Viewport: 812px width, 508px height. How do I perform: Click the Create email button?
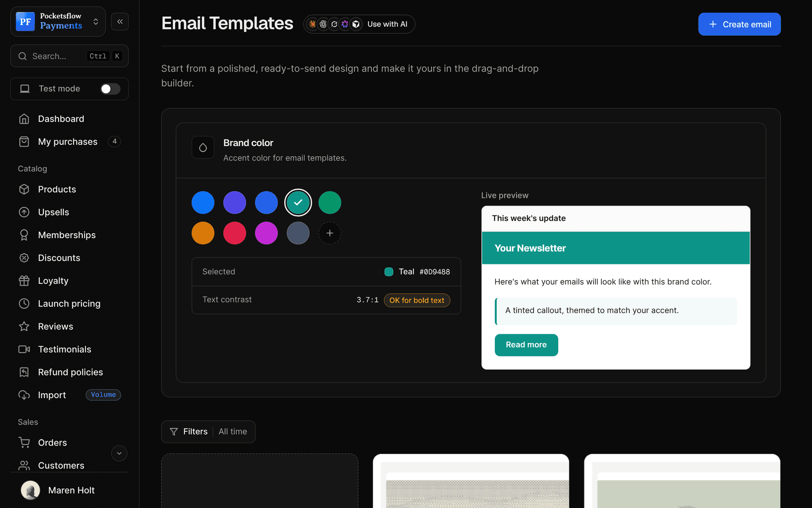tap(739, 24)
